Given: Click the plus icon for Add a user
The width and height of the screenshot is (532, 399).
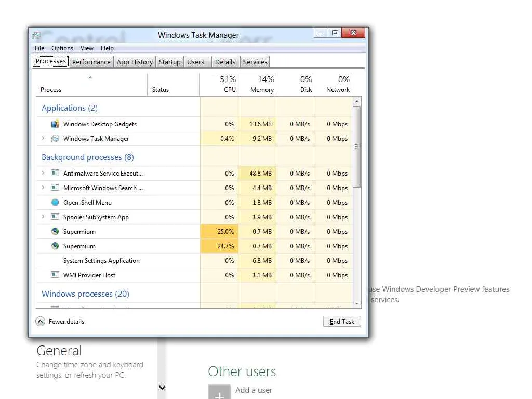Looking at the screenshot, I should click(x=219, y=392).
